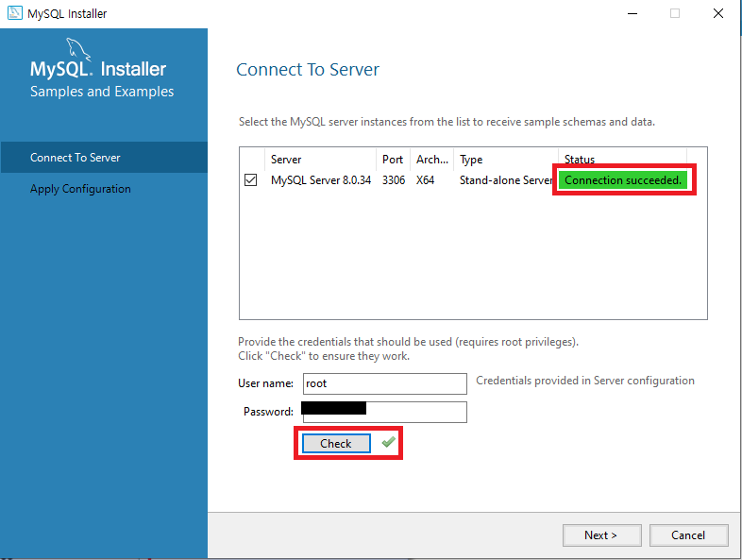The image size is (742, 560).
Task: Click the 3306 port cell
Action: tap(394, 180)
